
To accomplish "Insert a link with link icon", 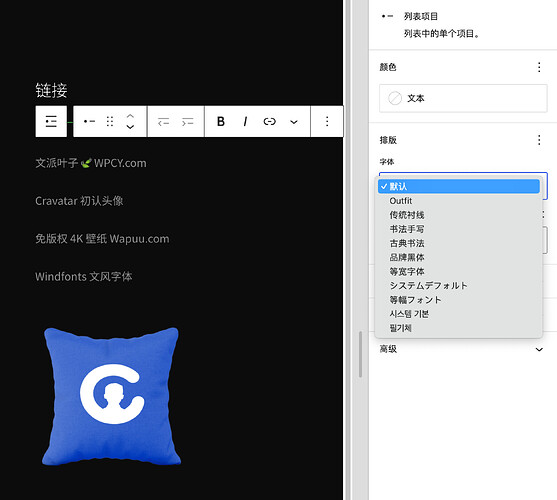I will (x=270, y=121).
